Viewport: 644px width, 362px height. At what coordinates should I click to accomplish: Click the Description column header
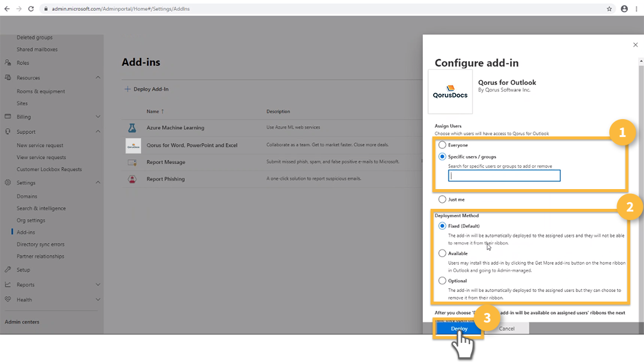(278, 111)
